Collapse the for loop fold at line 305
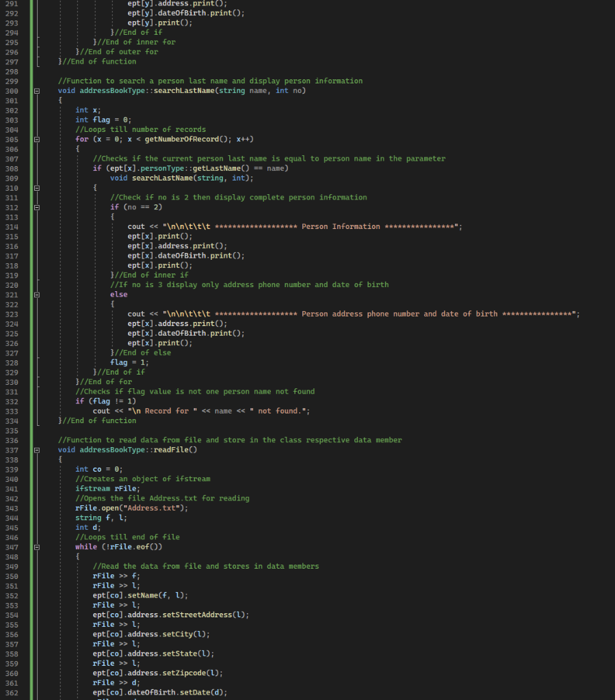This screenshot has width=615, height=700. 37,139
